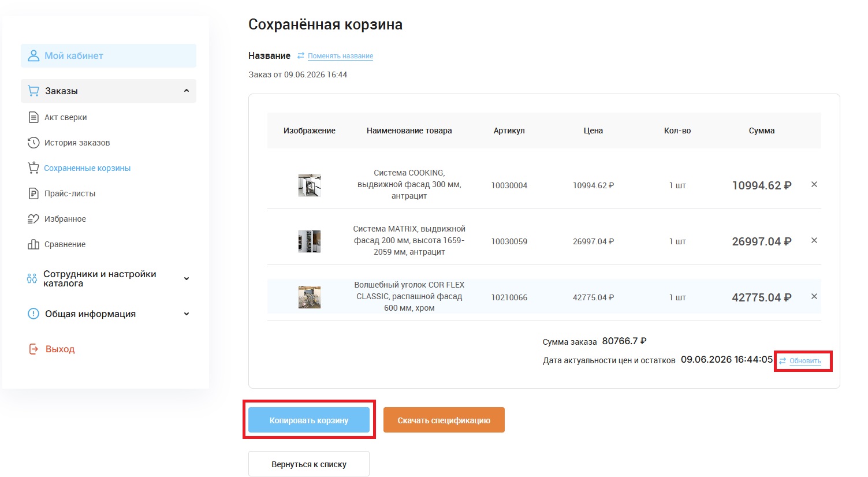Click Скачать спецификацию button
Image resolution: width=868 pixels, height=477 pixels.
pyautogui.click(x=444, y=420)
